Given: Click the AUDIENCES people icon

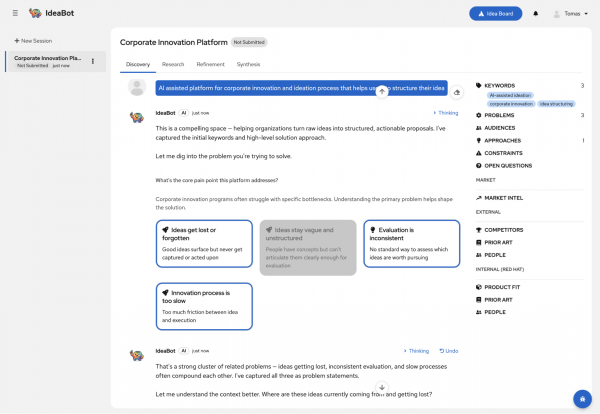Looking at the screenshot, I should [x=478, y=128].
